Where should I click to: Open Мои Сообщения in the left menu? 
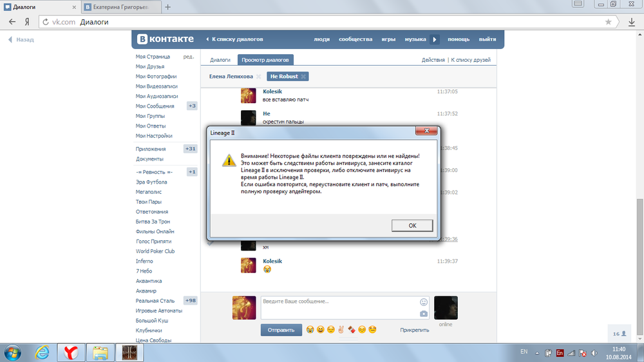pyautogui.click(x=155, y=106)
